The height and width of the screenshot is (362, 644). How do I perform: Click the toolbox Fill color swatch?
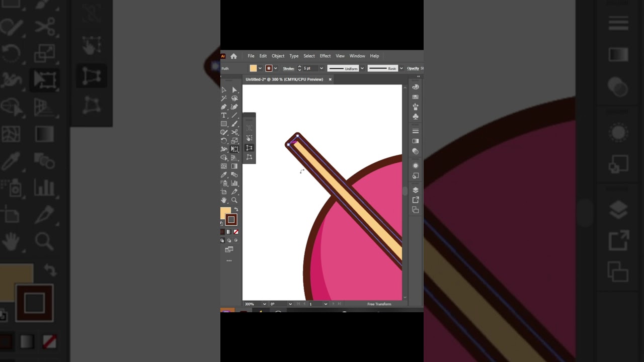click(224, 212)
